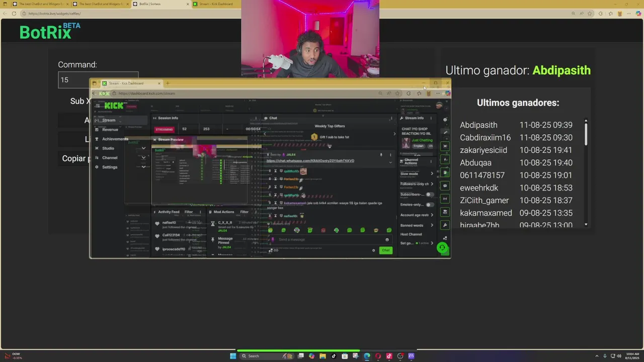Viewport: 644px width, 362px height.
Task: Open chat settings gear icon
Action: [373, 250]
